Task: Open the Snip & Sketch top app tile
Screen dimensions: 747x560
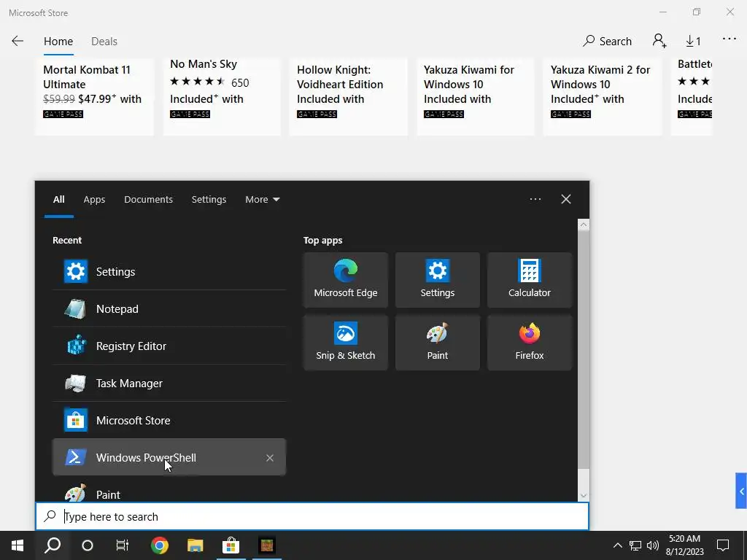Action: click(x=345, y=343)
